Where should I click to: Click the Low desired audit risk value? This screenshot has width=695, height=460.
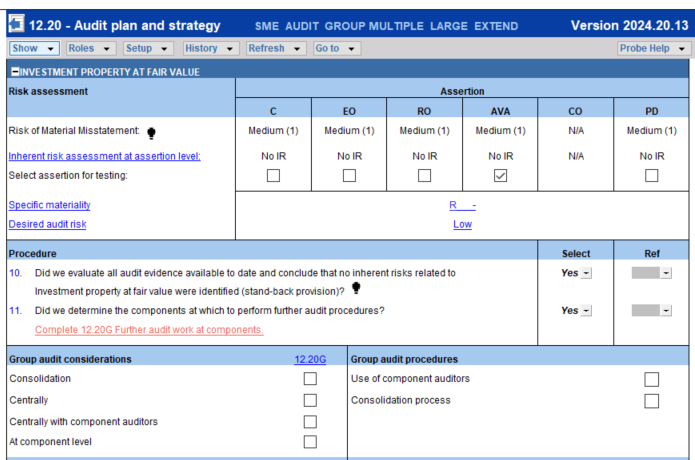coord(462,224)
